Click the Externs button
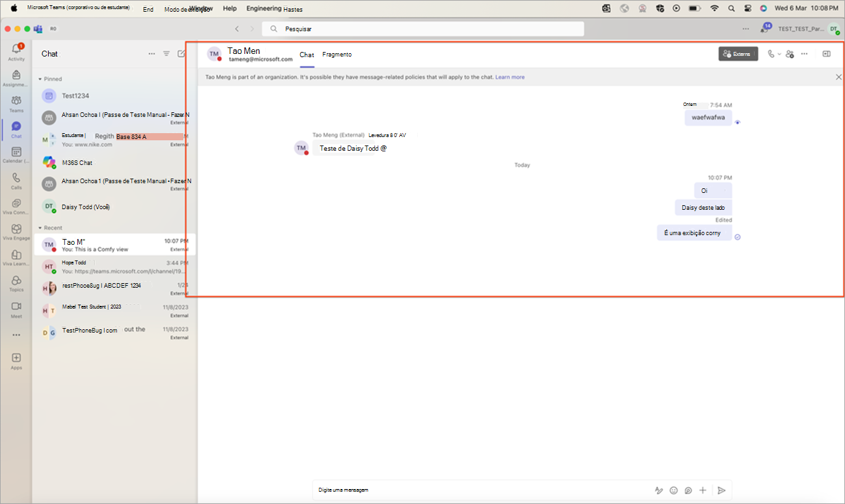Screen dimensions: 845x504 click(738, 54)
